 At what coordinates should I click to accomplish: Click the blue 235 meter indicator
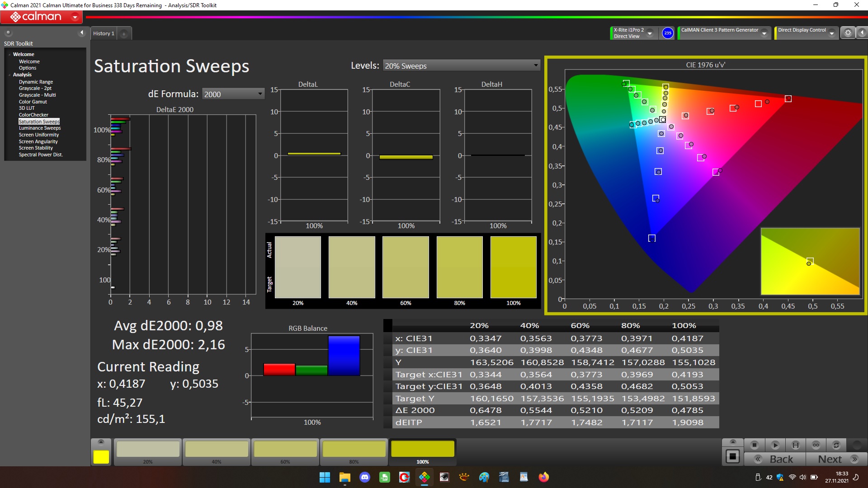pyautogui.click(x=668, y=33)
